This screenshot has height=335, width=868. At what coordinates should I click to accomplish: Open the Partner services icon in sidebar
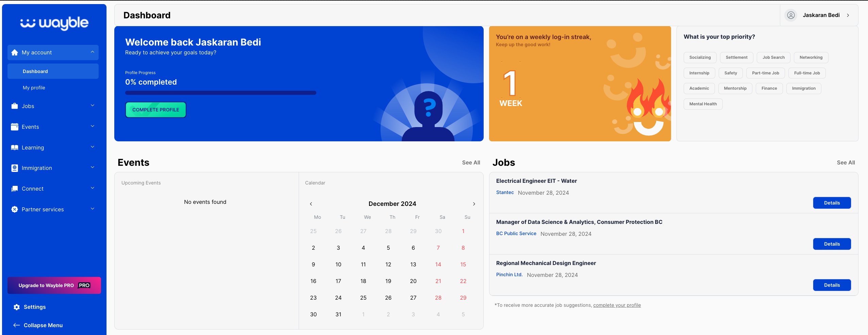(x=15, y=209)
